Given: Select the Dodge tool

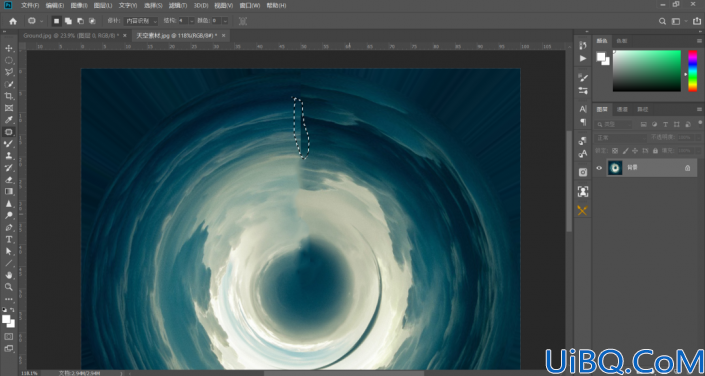Looking at the screenshot, I should click(9, 215).
